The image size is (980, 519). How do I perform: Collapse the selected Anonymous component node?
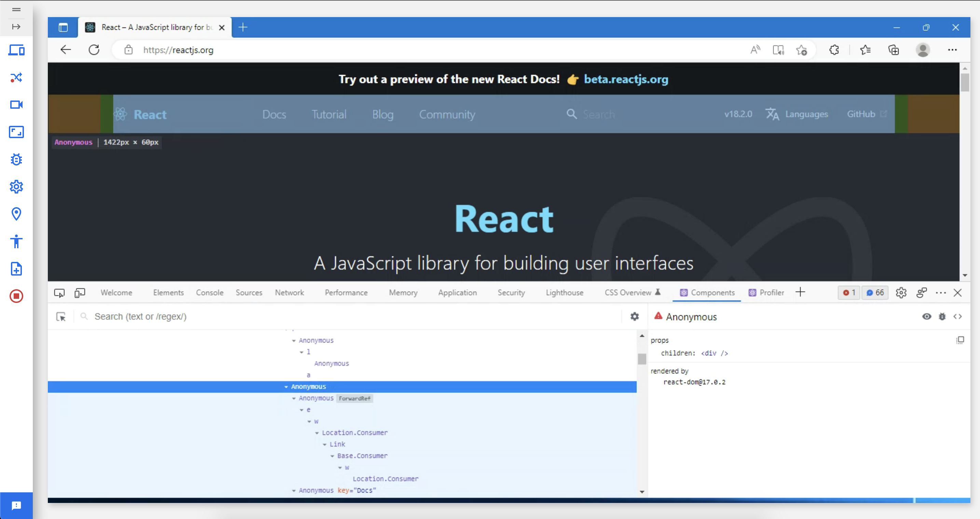286,386
